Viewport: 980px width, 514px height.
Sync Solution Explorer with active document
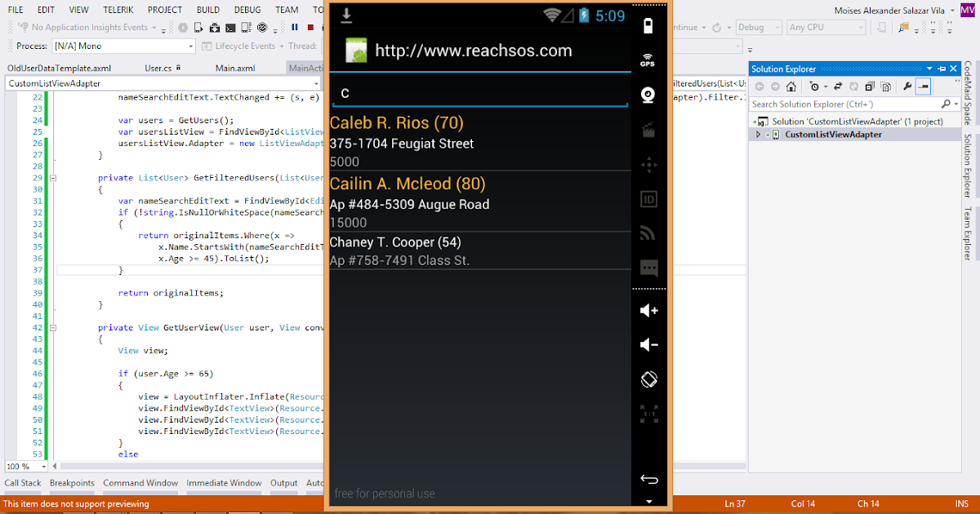838,86
